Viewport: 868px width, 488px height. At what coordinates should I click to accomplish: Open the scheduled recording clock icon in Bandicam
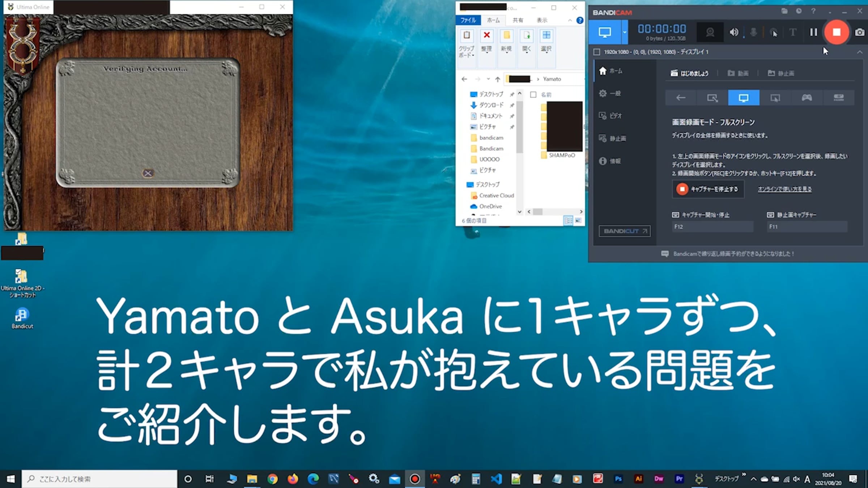[799, 11]
